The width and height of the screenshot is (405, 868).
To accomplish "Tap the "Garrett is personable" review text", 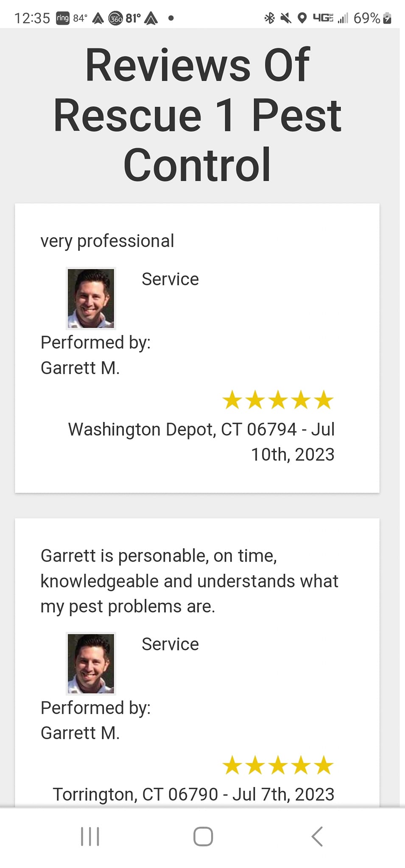I will click(x=189, y=581).
